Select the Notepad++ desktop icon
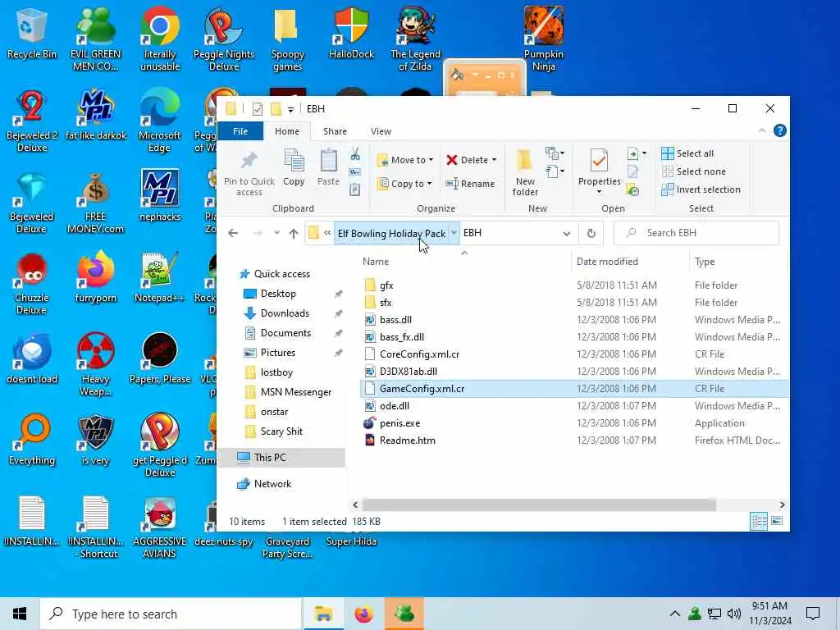Viewport: 840px width, 630px height. (x=160, y=278)
